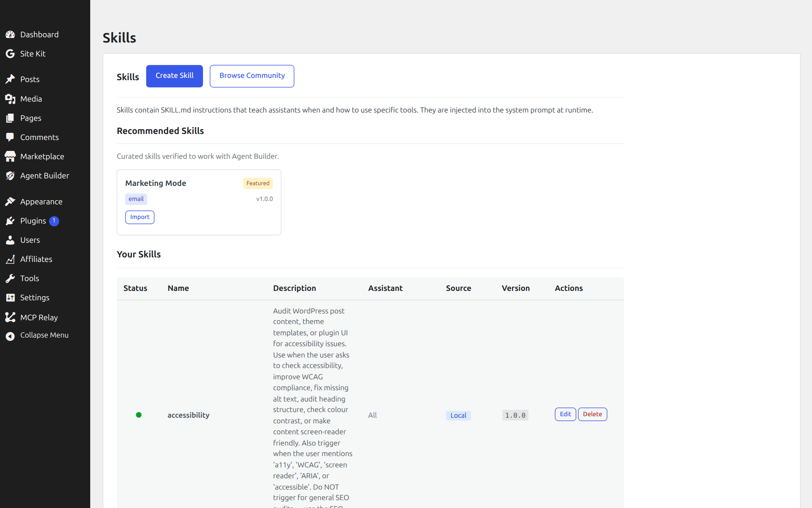812x508 pixels.
Task: Click the Status column header
Action: tap(135, 288)
